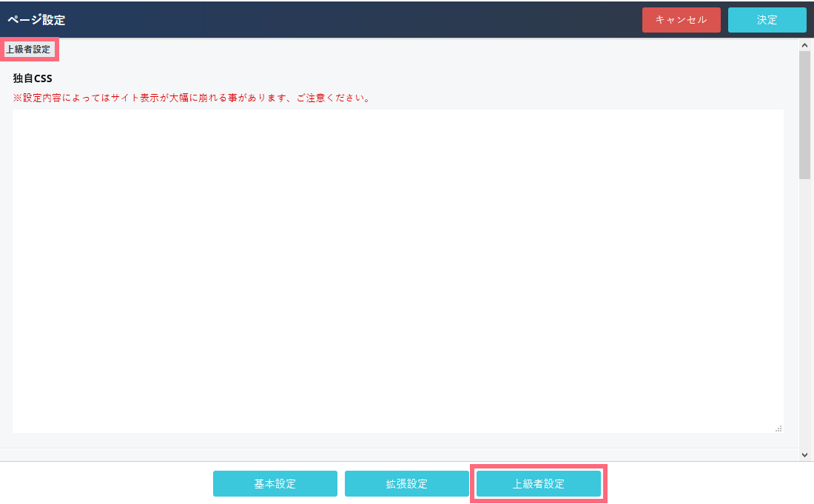The height and width of the screenshot is (504, 814).
Task: Click the vertical scrollbar thumb
Action: pyautogui.click(x=804, y=115)
